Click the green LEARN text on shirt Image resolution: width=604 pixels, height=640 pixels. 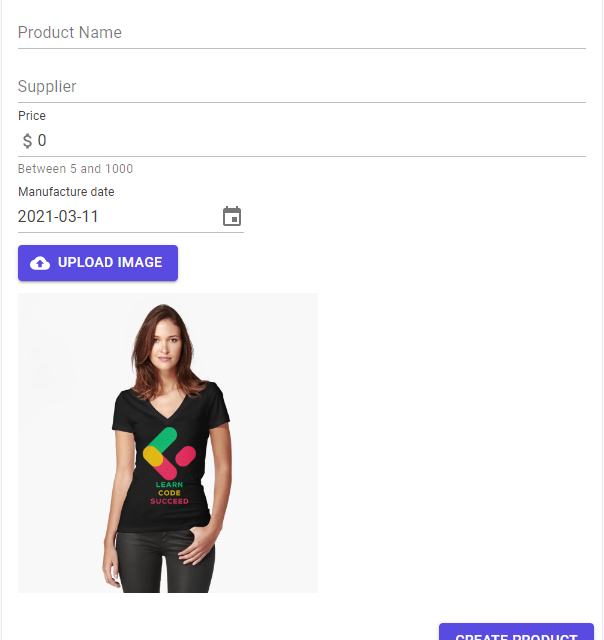(169, 484)
